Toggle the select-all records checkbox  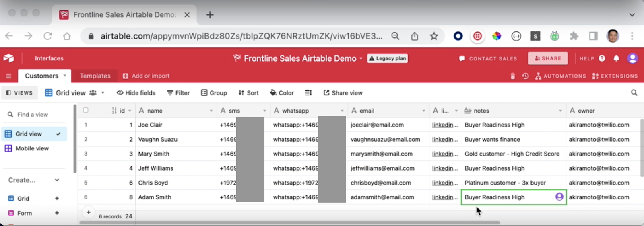point(85,110)
